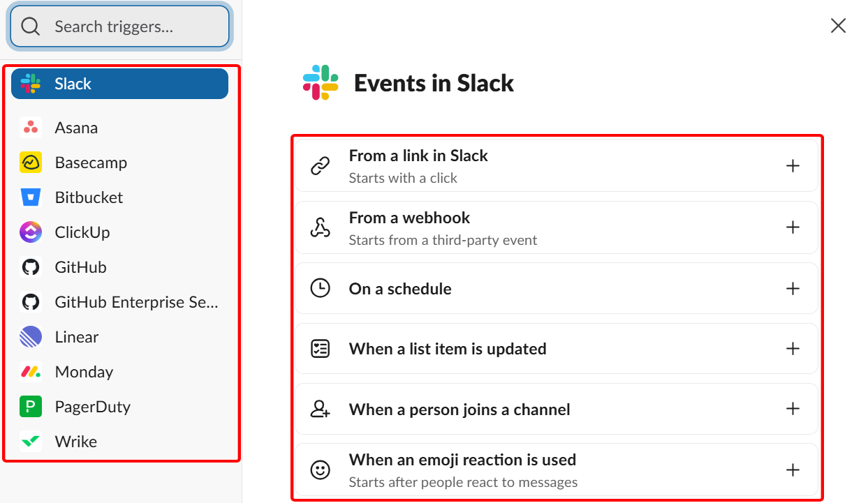
Task: Expand When a person joins a channel trigger
Action: pos(793,408)
